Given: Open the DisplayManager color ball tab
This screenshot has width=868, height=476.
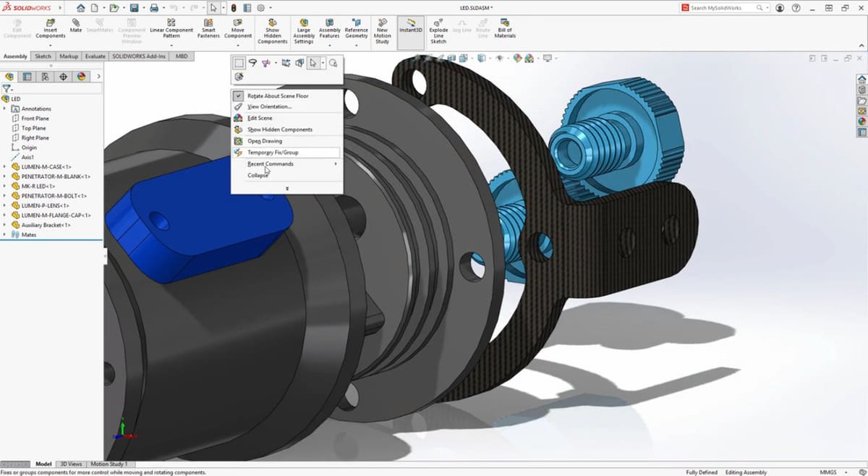Looking at the screenshot, I should point(81,76).
